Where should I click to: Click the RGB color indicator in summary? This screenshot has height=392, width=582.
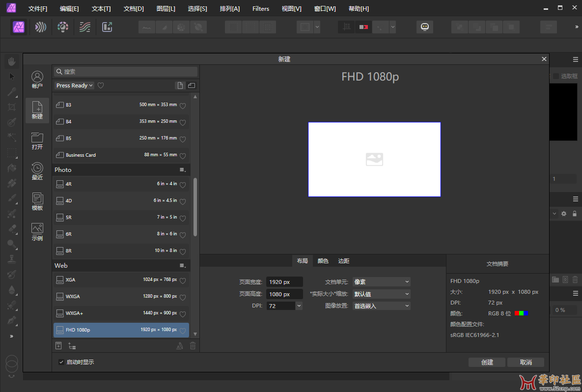coord(521,313)
